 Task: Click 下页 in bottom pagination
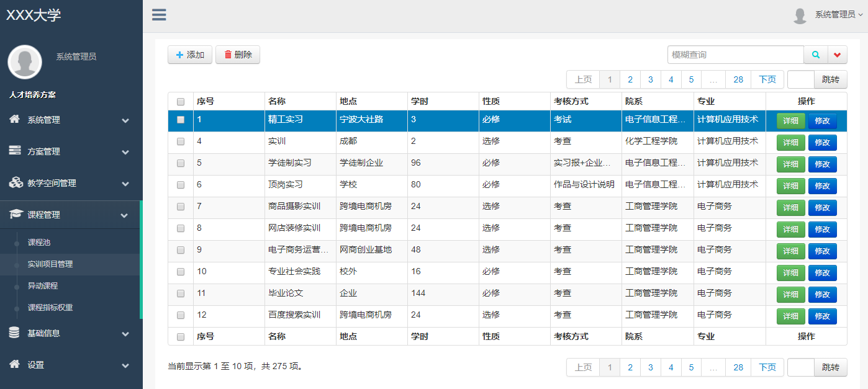coord(767,367)
